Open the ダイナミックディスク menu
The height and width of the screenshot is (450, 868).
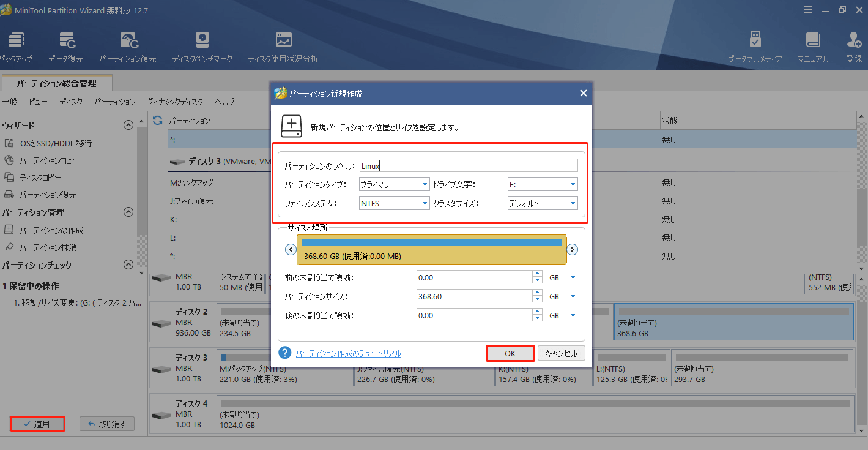[175, 102]
